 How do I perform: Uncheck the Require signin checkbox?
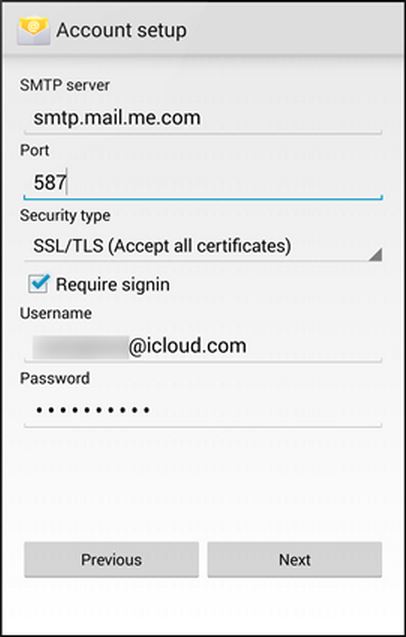(x=39, y=284)
